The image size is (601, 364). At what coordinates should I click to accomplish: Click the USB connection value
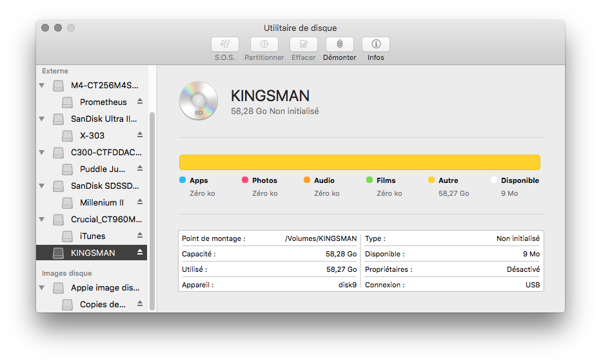[533, 285]
